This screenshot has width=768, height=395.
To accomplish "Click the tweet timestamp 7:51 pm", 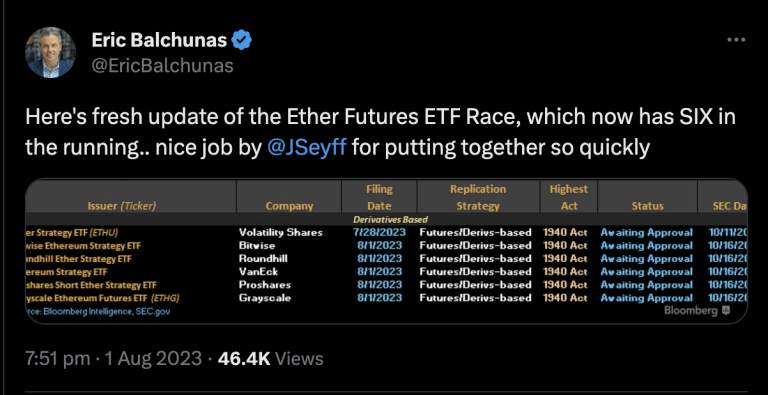I will click(x=57, y=358).
